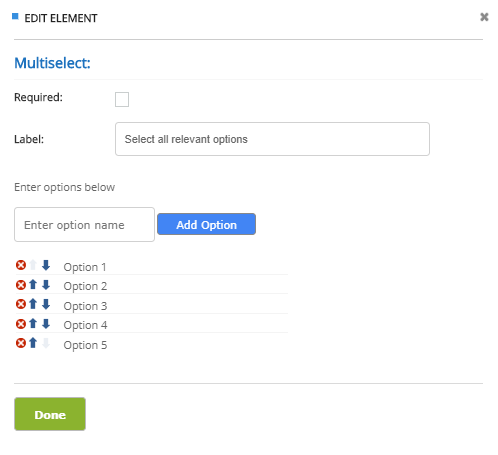Shift Option 4 down with arrow
The image size is (498, 455).
(46, 323)
